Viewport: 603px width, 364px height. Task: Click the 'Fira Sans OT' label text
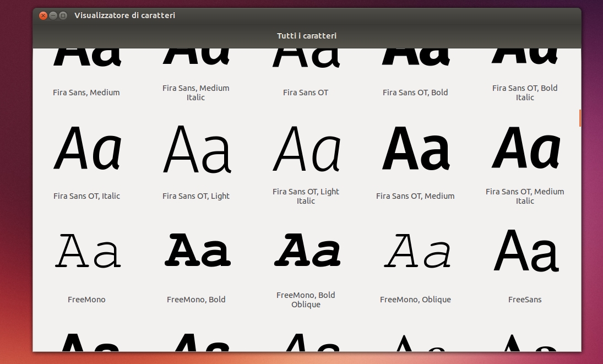306,93
